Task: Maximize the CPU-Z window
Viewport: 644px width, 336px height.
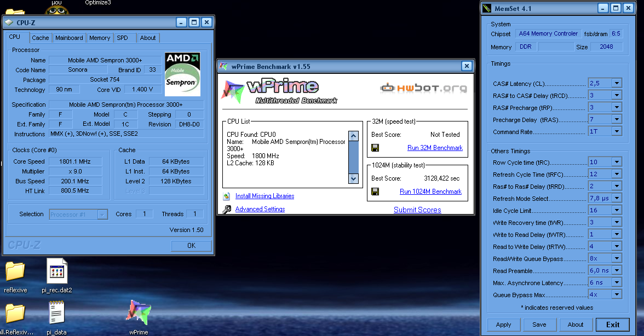Action: pyautogui.click(x=194, y=22)
